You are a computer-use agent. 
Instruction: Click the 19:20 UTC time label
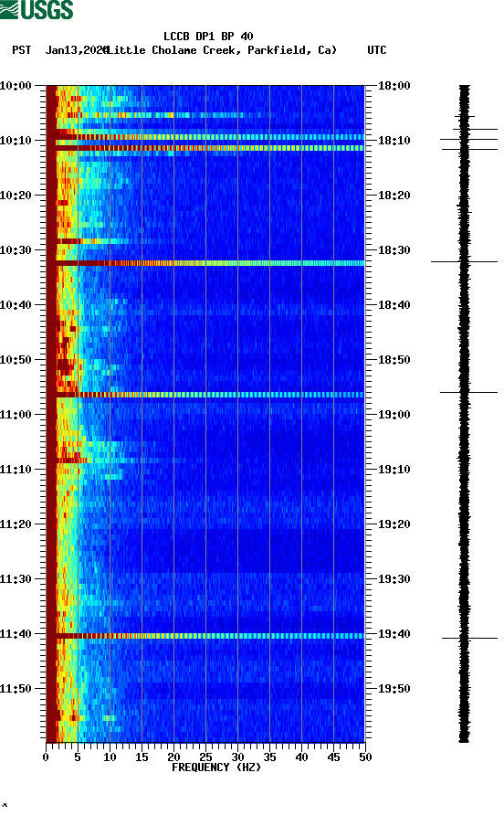point(394,524)
